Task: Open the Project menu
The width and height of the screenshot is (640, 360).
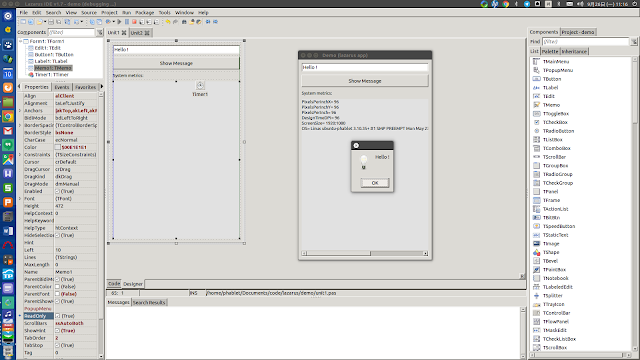Action: point(109,13)
